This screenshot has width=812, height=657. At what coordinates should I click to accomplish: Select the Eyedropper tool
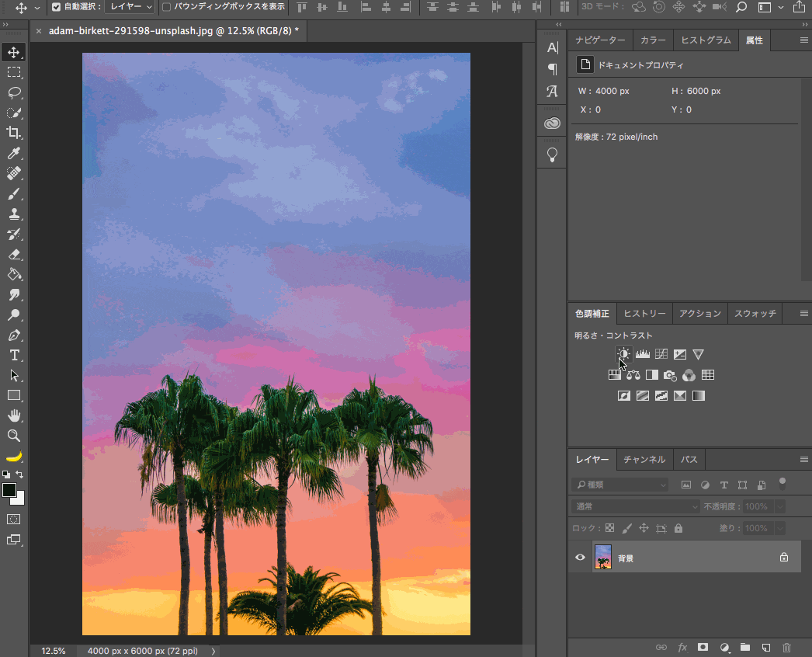coord(14,153)
